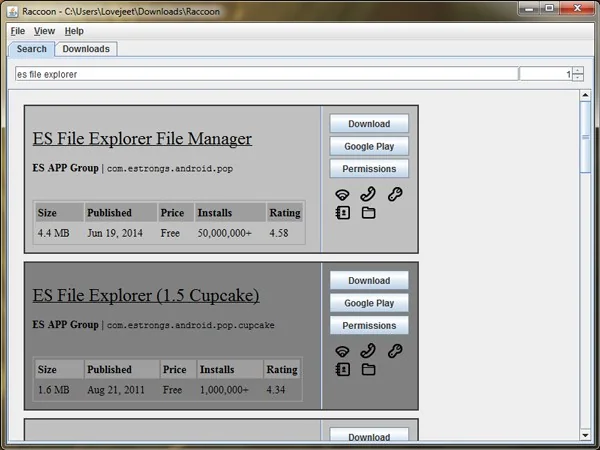Viewport: 600px width, 450px height.
Task: Click the '50,000,000+' installs value
Action: (225, 233)
